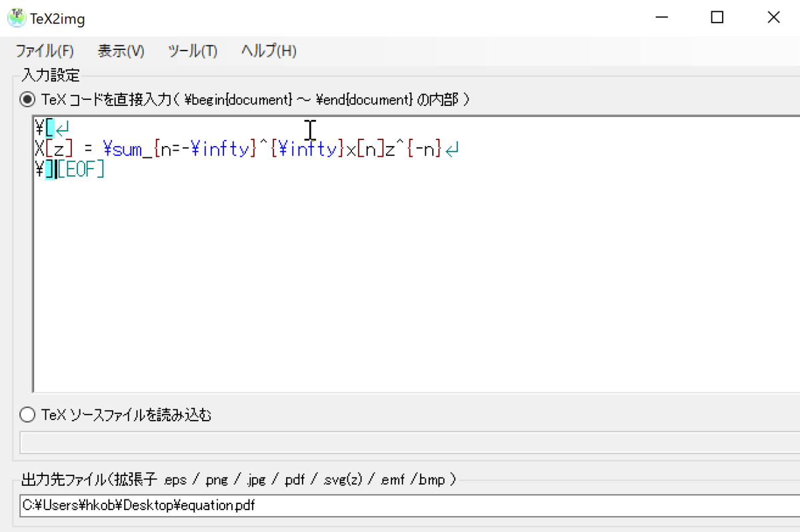Image resolution: width=800 pixels, height=532 pixels.
Task: Click the z^{-n} text in code
Action: coord(414,149)
